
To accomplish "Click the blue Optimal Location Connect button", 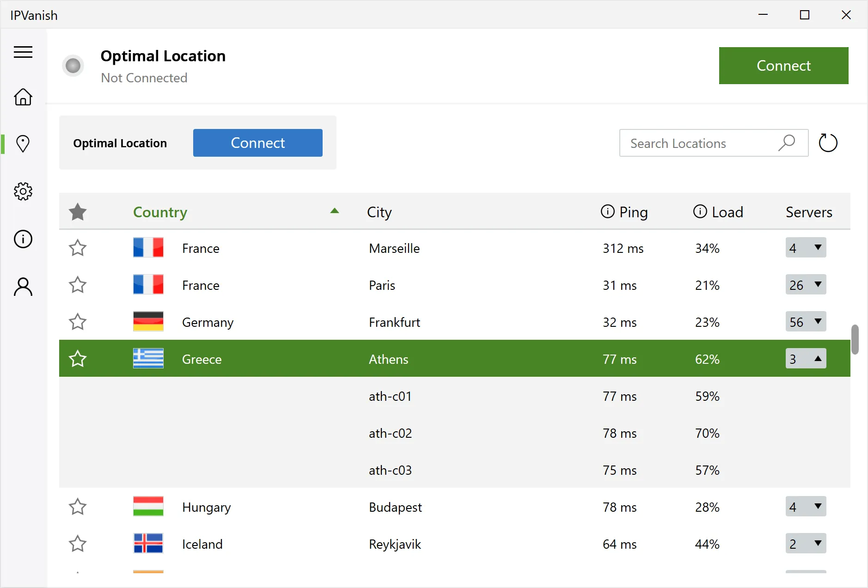I will tap(257, 143).
